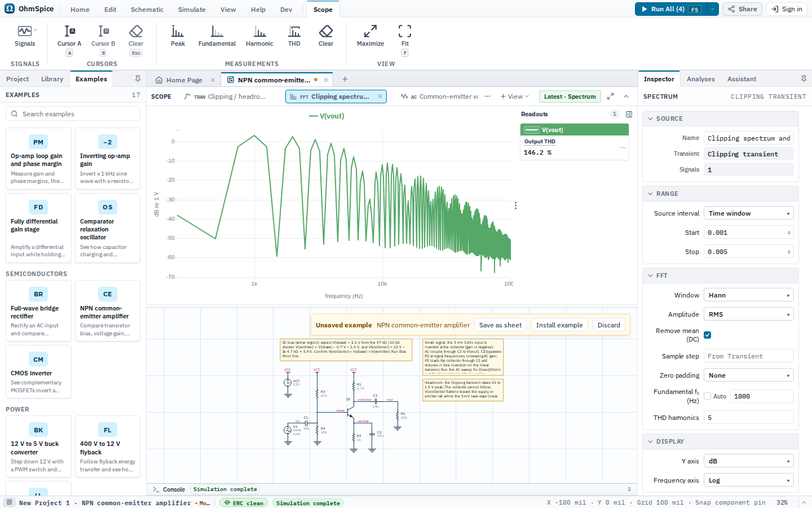Toggle the V(vout) readout trace row
This screenshot has height=508, width=812.
point(574,130)
